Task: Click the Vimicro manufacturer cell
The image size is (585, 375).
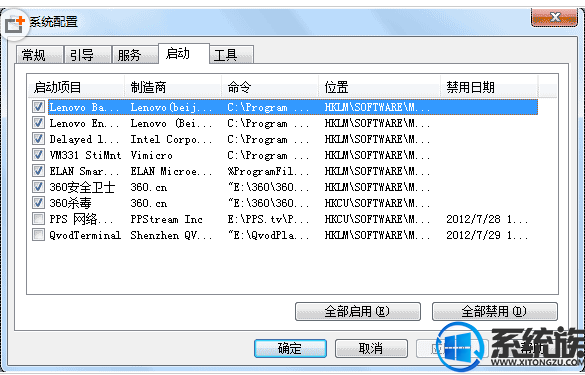Action: tap(151, 155)
